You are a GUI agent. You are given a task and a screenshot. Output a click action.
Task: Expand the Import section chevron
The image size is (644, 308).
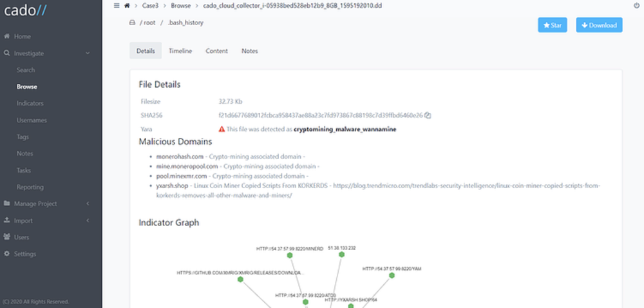88,220
